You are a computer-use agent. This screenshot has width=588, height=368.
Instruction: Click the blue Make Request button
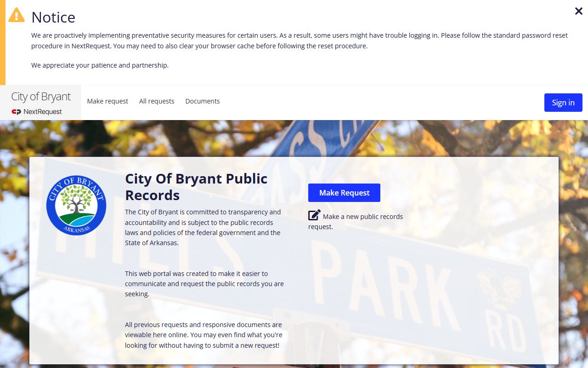click(344, 193)
